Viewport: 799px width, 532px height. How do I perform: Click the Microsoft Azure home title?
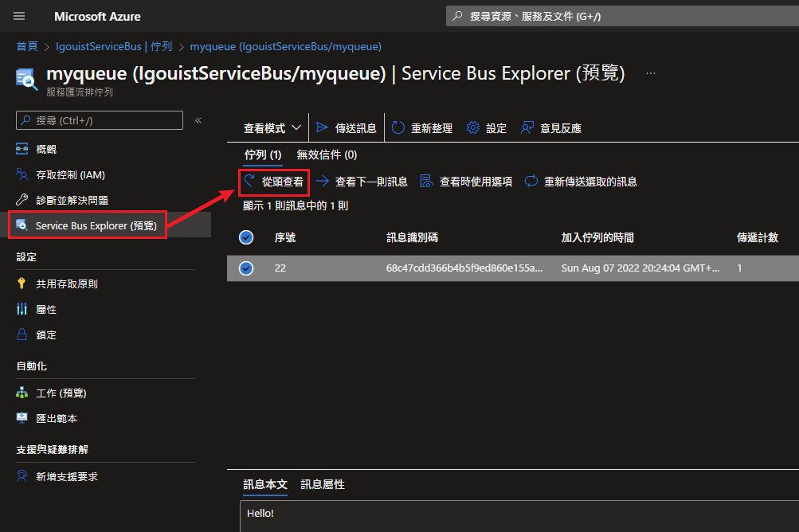click(x=97, y=16)
